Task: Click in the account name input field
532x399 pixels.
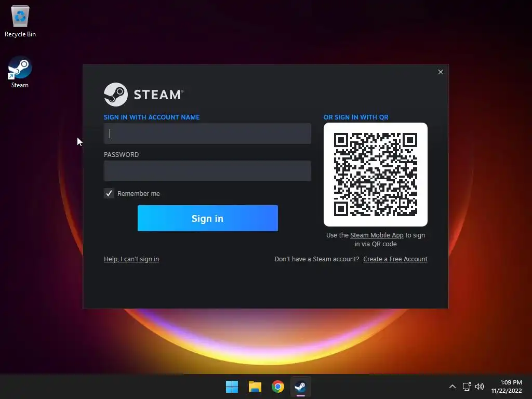Action: point(207,134)
